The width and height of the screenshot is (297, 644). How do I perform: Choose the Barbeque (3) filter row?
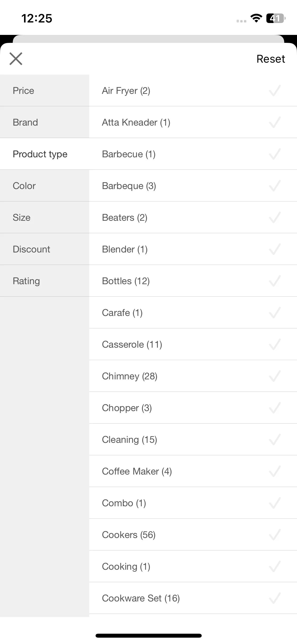(x=193, y=186)
